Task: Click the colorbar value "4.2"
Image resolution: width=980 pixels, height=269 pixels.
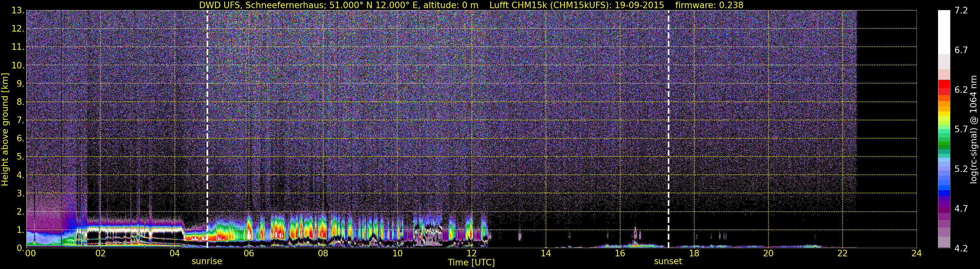Action: click(x=961, y=248)
